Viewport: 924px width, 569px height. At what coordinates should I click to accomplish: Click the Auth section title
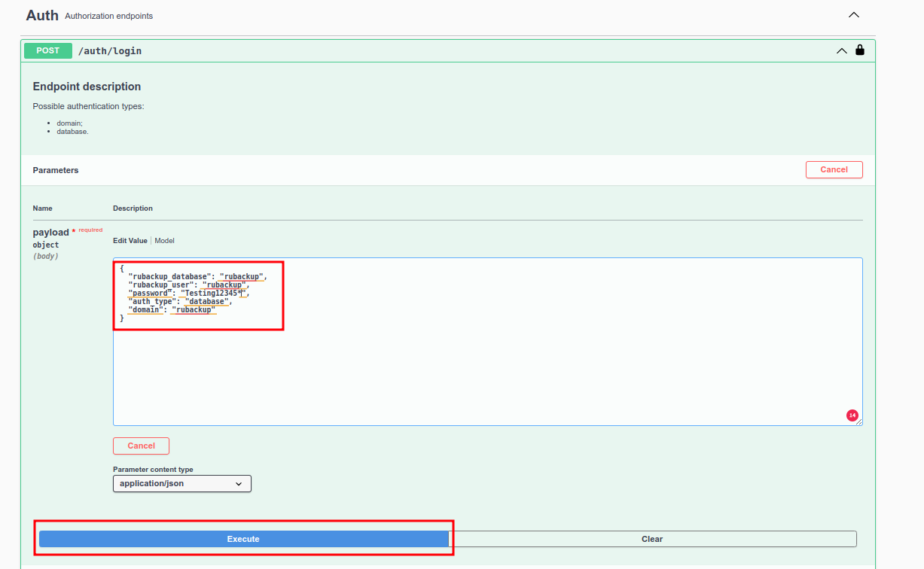click(42, 15)
